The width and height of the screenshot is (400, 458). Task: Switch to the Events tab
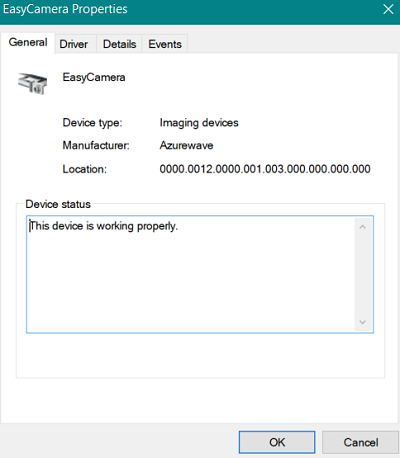coord(165,44)
